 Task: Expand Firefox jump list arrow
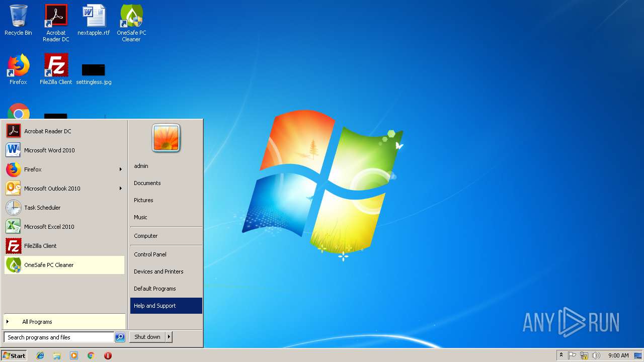point(121,169)
